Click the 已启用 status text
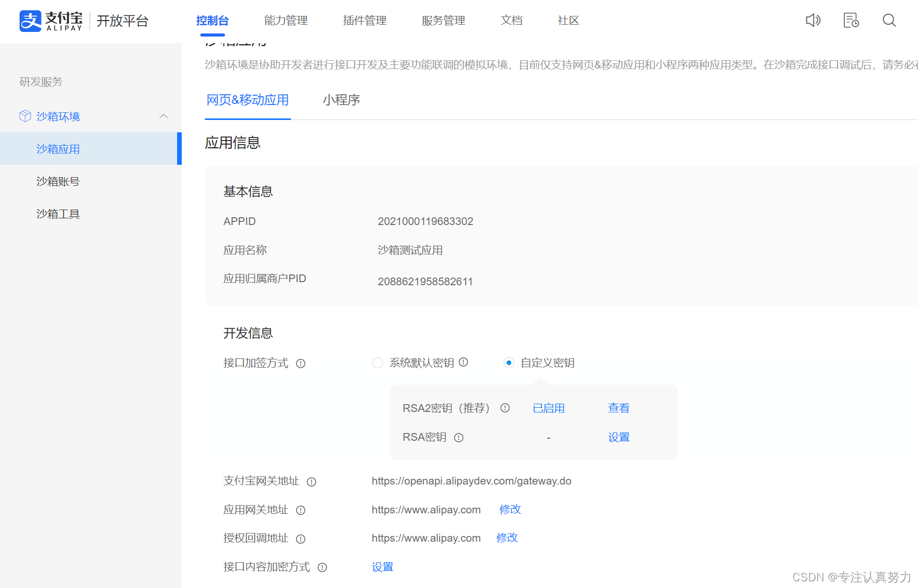Screen dimensions: 918x588 [548, 408]
